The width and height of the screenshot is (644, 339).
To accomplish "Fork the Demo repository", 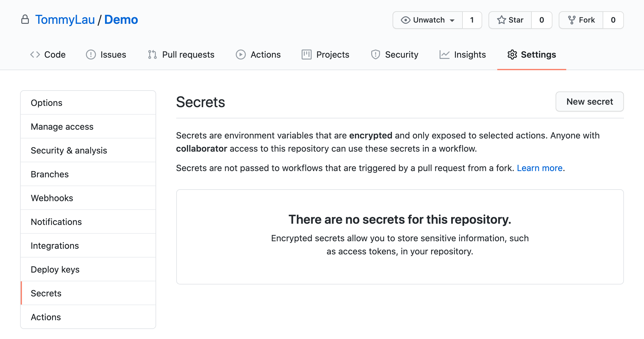I will point(581,20).
